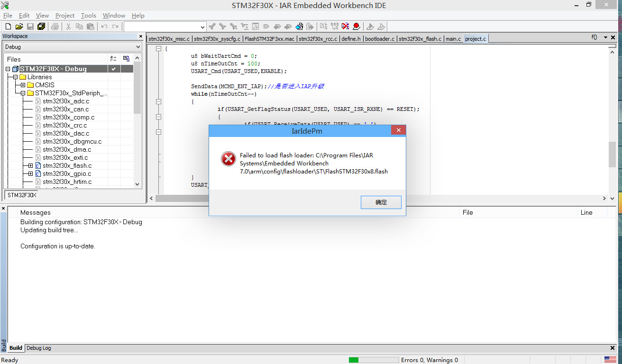Open the Debug Log tab
Screen dimensions: 622x364
click(x=38, y=348)
